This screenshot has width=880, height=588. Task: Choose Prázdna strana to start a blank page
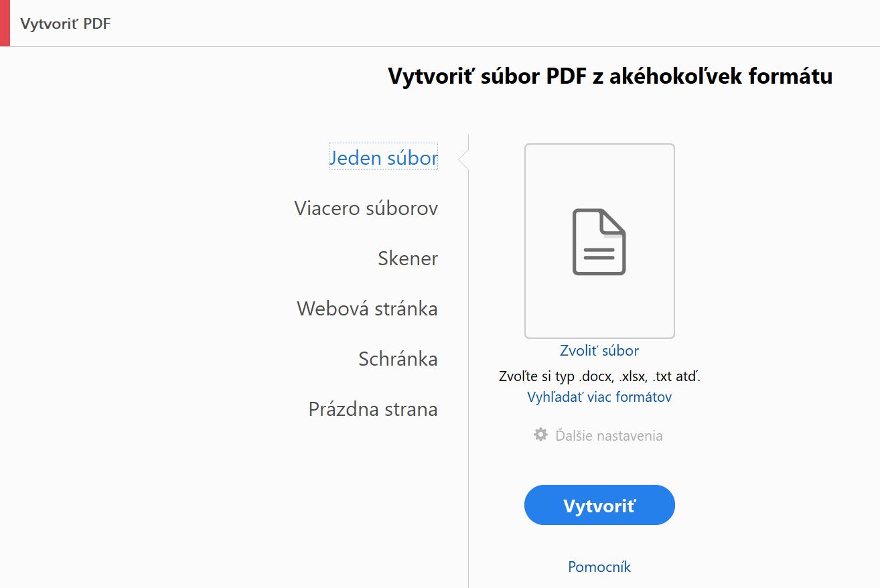[x=372, y=409]
